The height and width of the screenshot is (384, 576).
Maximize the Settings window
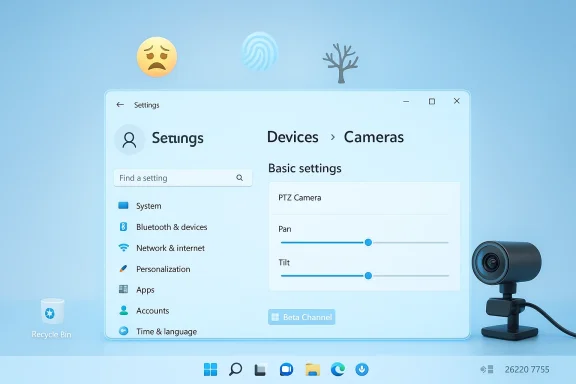[432, 101]
